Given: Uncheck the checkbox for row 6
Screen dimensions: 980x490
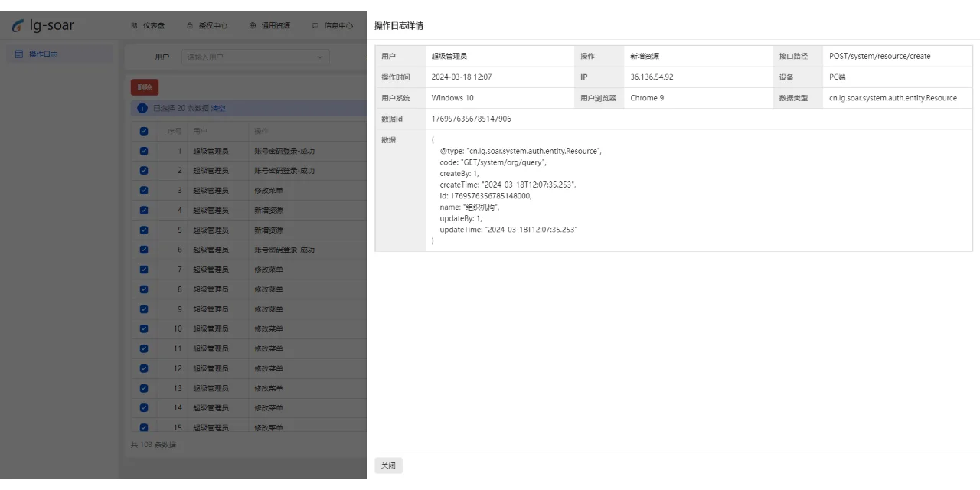Looking at the screenshot, I should 144,250.
